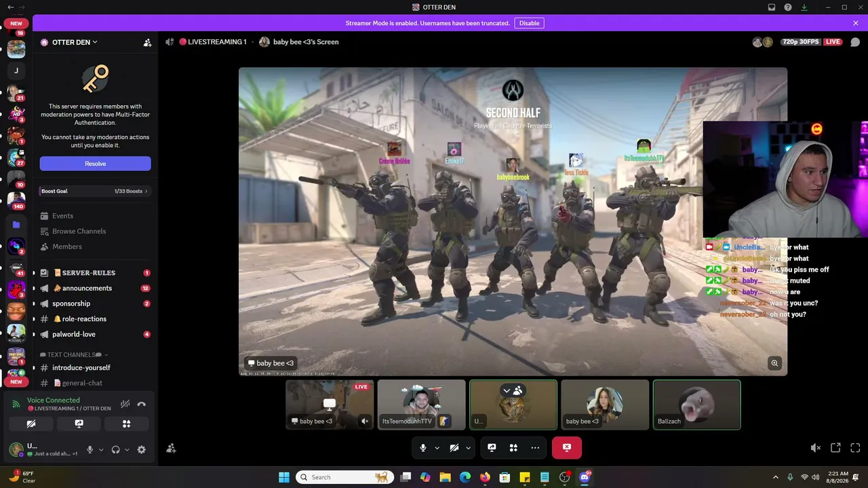Click share screen icon in the stream control bar
868x488 pixels.
pyautogui.click(x=492, y=448)
